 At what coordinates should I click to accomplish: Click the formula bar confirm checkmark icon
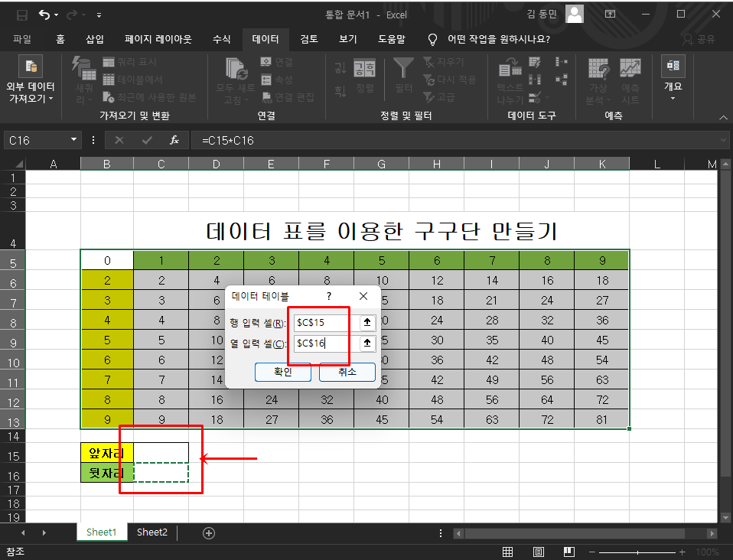[147, 140]
